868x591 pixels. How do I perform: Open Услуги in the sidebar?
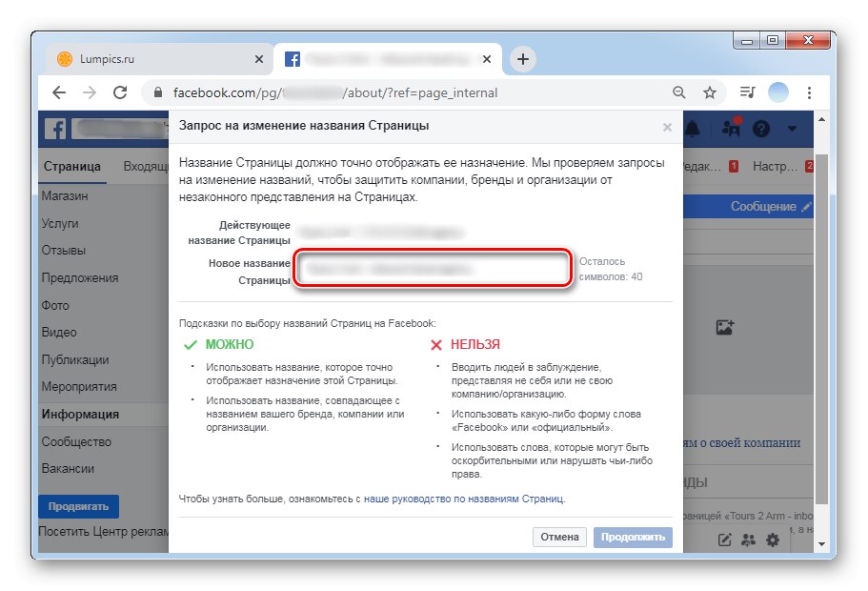pos(60,223)
